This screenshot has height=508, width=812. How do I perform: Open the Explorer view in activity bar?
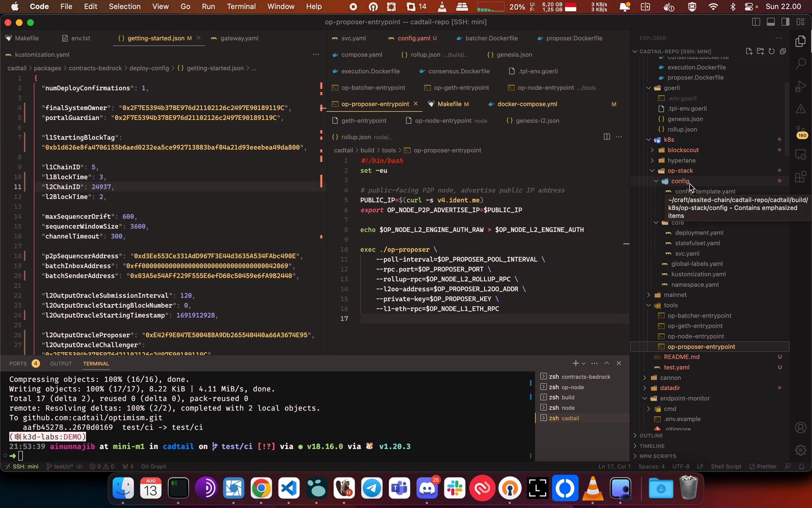pyautogui.click(x=801, y=41)
